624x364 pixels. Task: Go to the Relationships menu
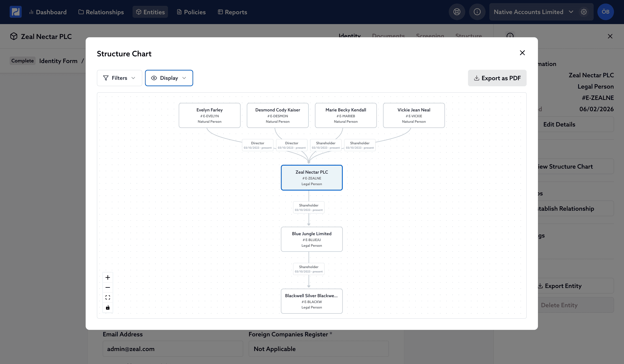click(x=101, y=12)
